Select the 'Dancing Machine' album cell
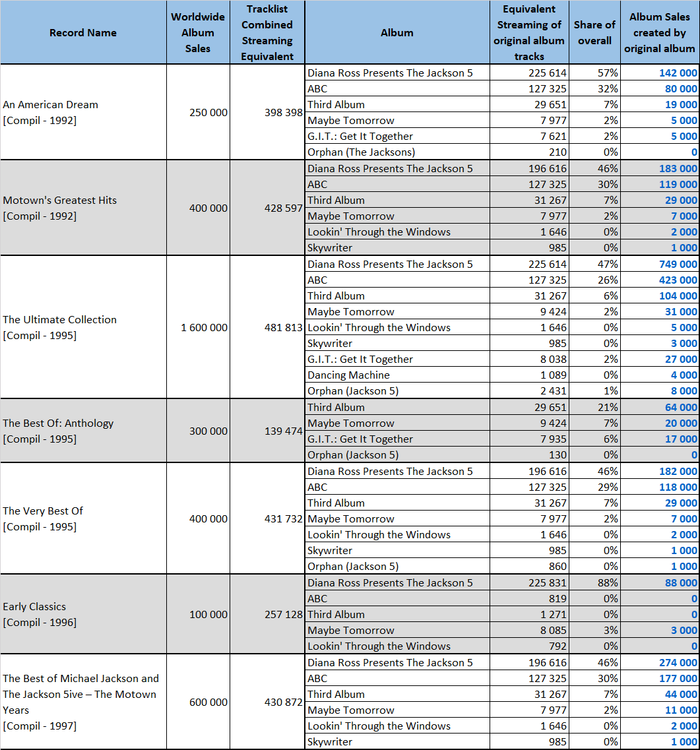 tap(397, 375)
